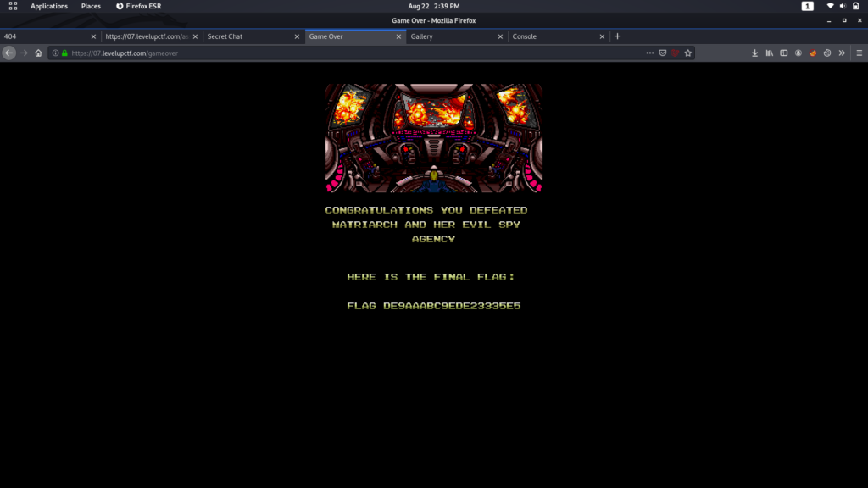Expand the overflow toolbar chevron
Viewport: 868px width, 488px height.
point(842,53)
